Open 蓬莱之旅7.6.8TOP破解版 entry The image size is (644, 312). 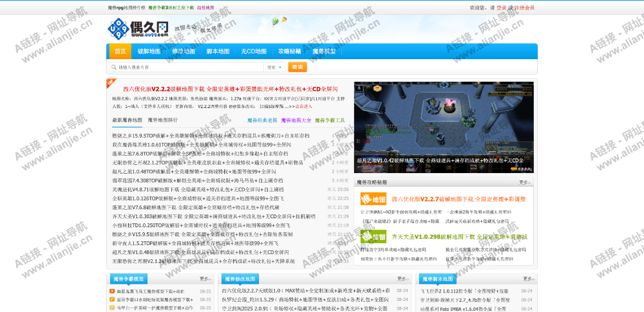pos(200,154)
